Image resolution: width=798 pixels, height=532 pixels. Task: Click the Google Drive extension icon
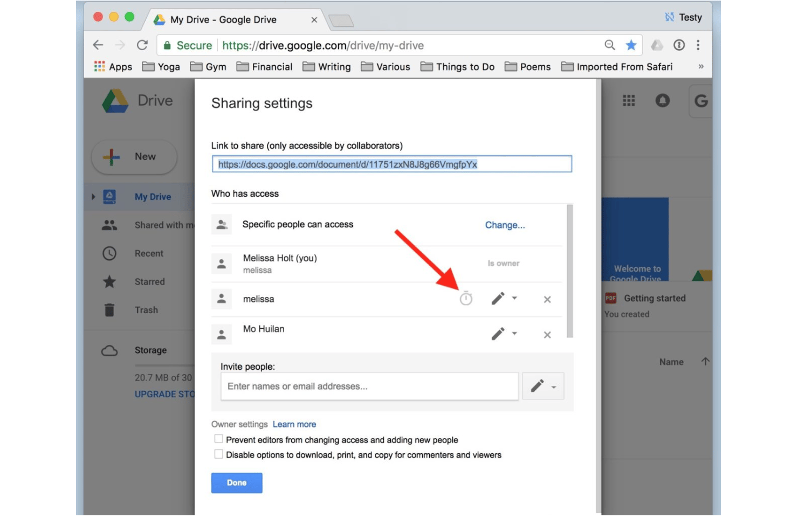tap(657, 45)
